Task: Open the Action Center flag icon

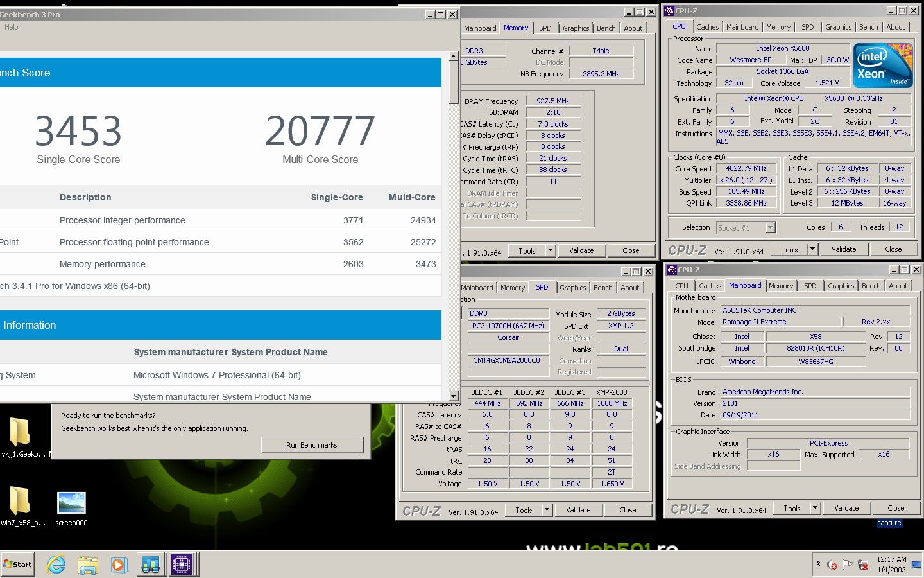Action: (x=848, y=565)
